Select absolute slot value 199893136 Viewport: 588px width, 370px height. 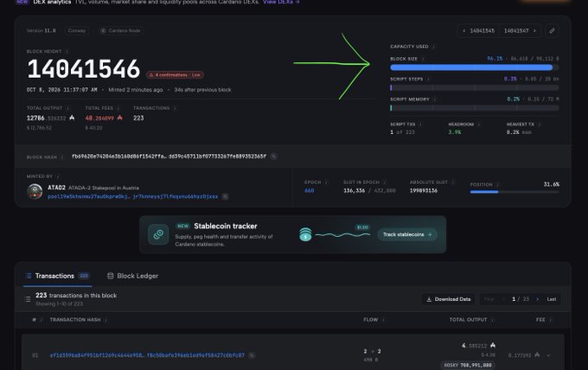424,190
